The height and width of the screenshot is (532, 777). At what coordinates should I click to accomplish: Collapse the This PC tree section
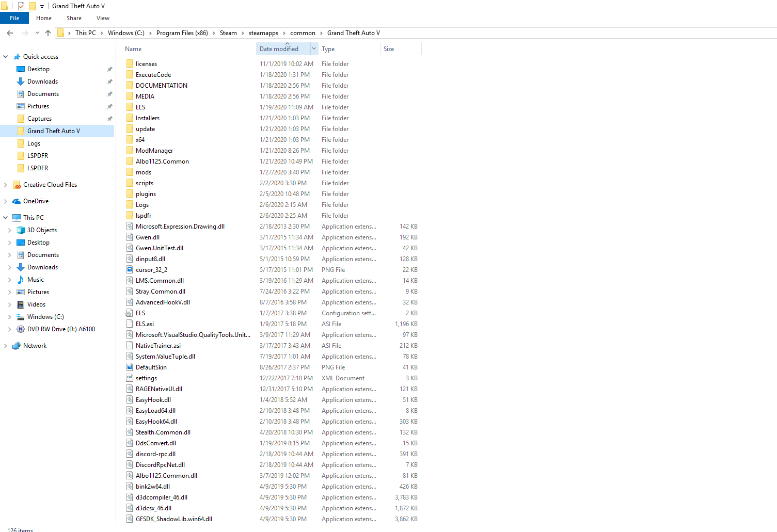pos(6,218)
